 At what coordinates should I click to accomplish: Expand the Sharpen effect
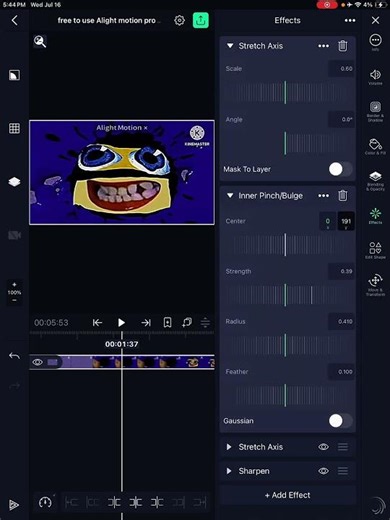point(229,471)
